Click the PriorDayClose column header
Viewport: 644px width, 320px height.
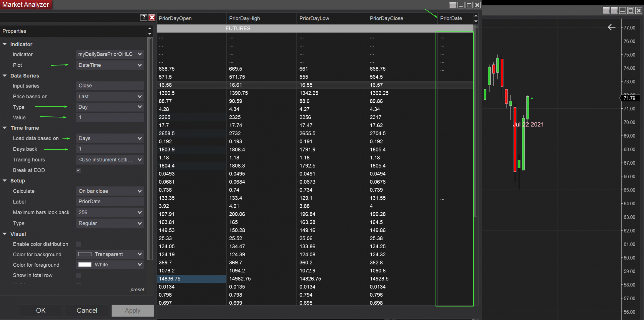coord(402,18)
